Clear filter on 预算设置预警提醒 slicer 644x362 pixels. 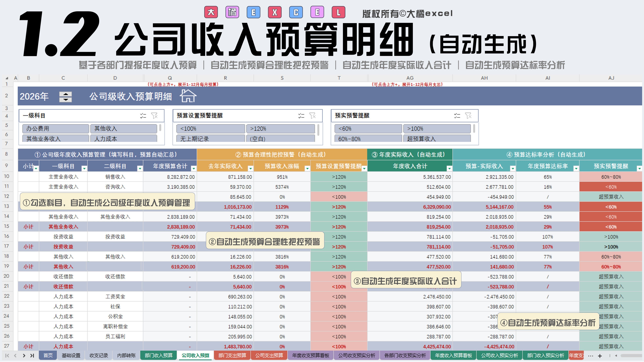tap(312, 116)
